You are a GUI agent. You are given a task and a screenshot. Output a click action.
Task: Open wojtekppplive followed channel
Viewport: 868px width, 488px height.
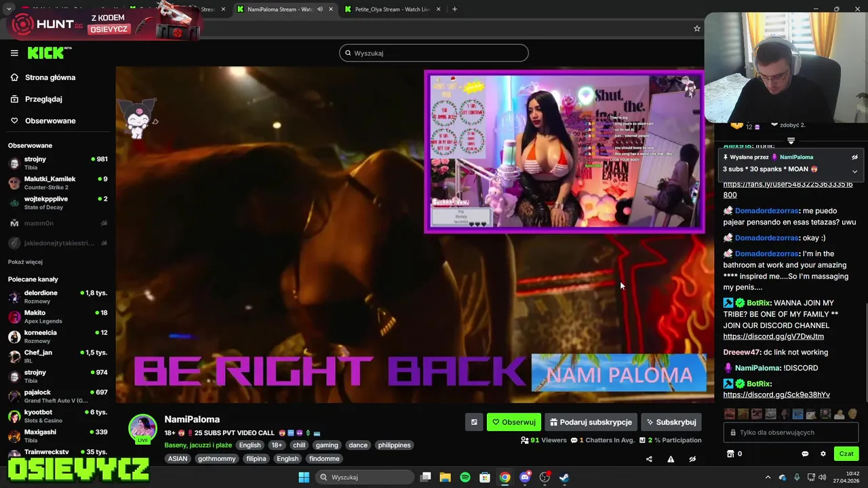click(58, 203)
